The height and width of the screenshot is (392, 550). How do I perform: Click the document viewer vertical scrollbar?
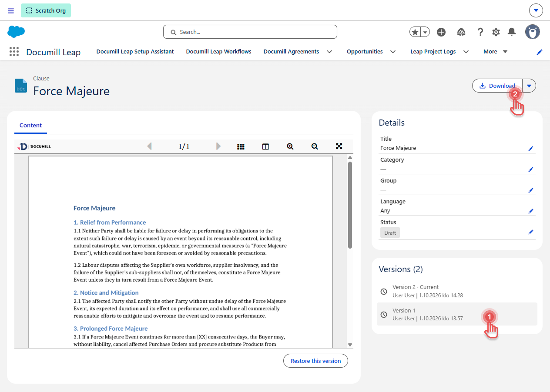350,205
